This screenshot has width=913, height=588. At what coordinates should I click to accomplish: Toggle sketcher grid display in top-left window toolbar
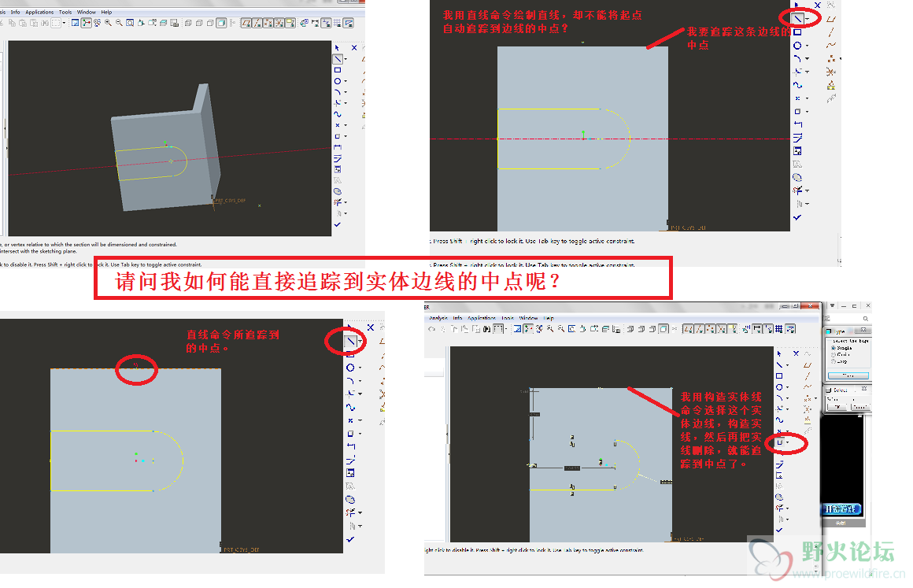click(x=337, y=23)
